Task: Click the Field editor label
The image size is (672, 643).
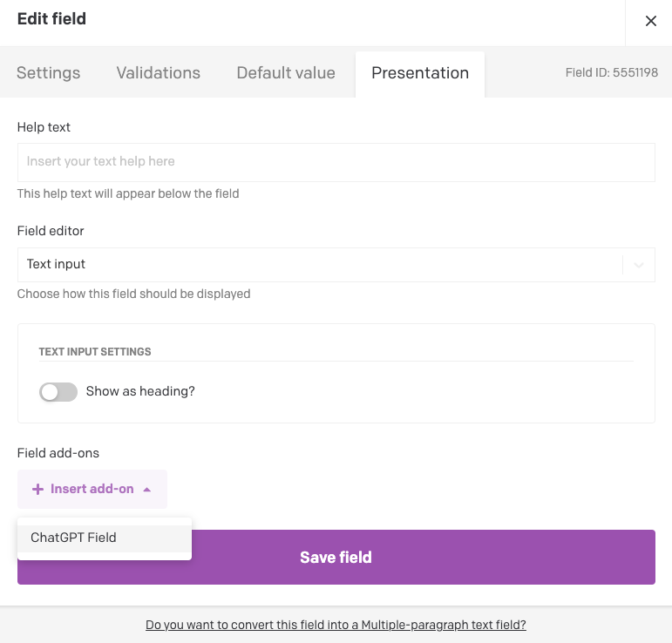Action: (x=51, y=231)
